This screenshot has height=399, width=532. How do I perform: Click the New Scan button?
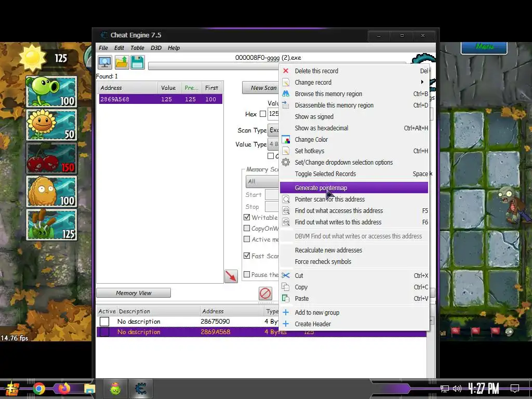(x=261, y=88)
